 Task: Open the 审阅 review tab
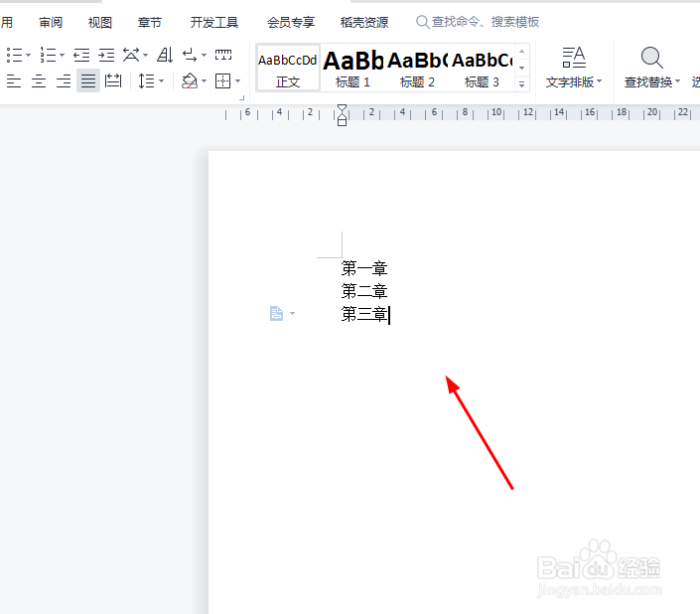(x=51, y=22)
